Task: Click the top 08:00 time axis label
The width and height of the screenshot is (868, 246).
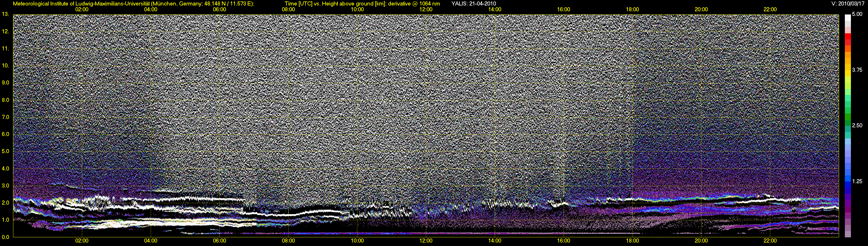Action: point(288,10)
